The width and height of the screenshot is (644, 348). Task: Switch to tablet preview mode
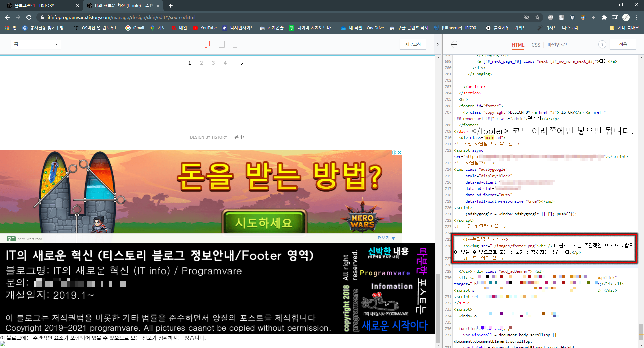click(222, 44)
